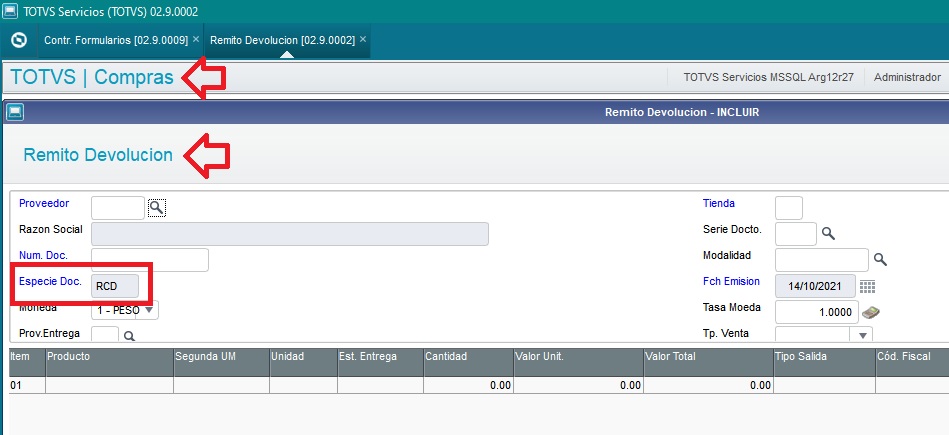The width and height of the screenshot is (949, 435).
Task: Click the Proveedor field label
Action: (44, 203)
